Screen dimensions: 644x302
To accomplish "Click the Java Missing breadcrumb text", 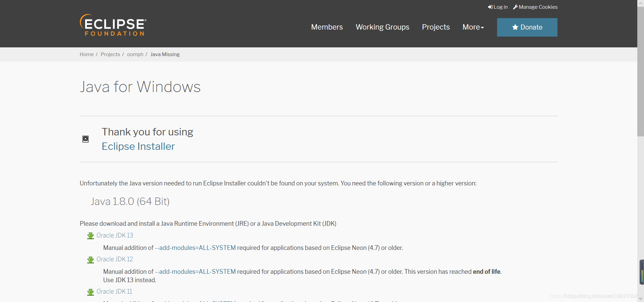I will 165,54.
